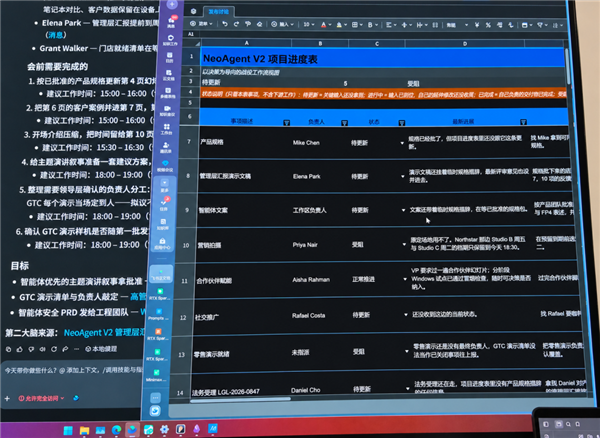
Task: Toggle percent number format button
Action: point(488,25)
